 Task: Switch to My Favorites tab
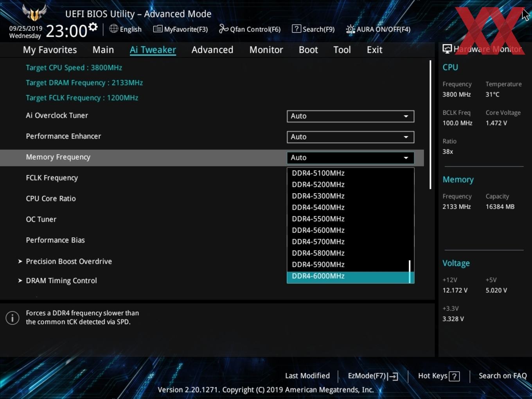50,50
